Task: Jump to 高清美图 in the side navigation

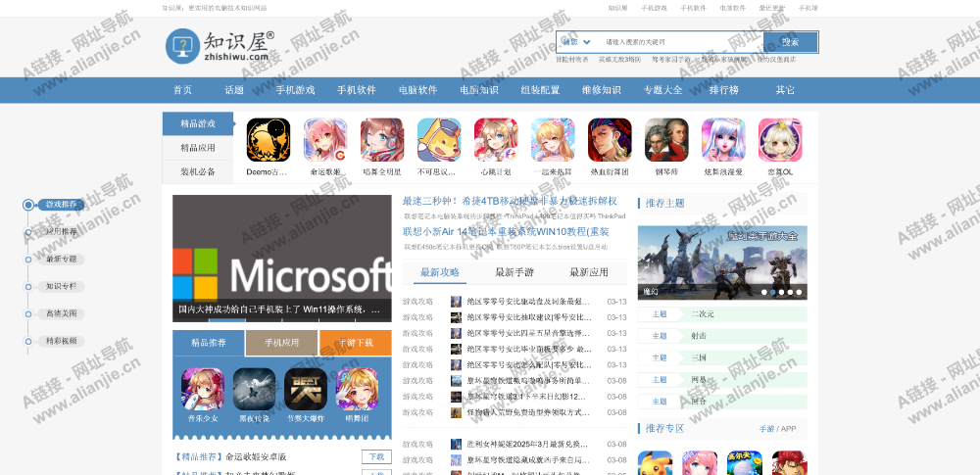Action: tap(61, 313)
